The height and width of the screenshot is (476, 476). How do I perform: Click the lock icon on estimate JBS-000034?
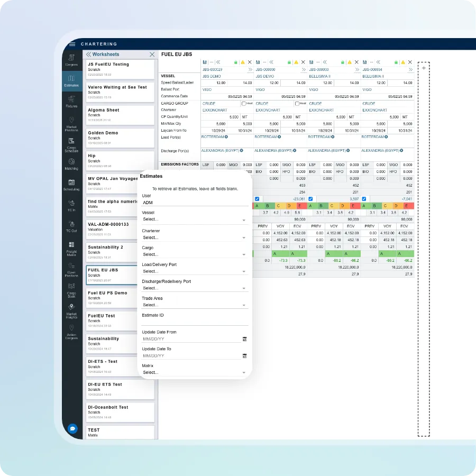396,62
